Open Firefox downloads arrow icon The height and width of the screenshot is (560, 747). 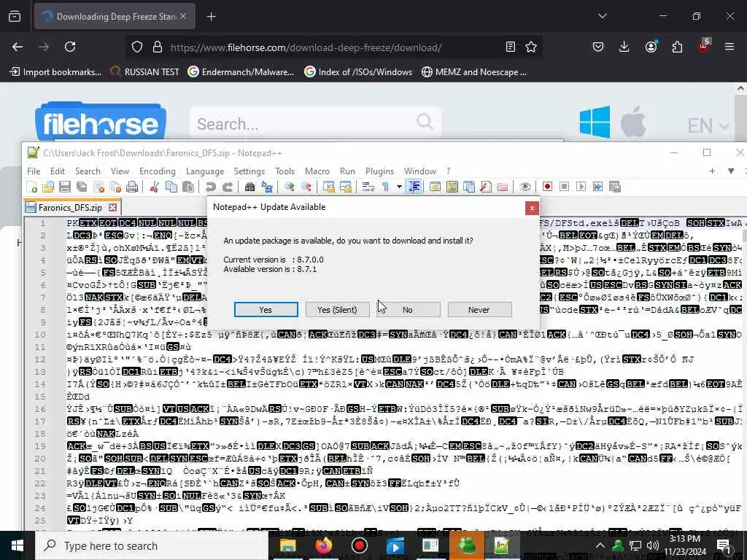[624, 47]
